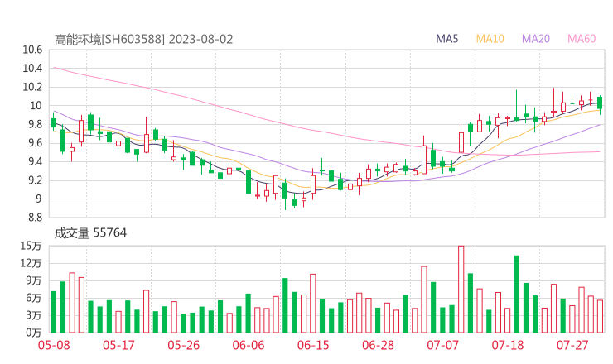Click the 07-18 date label

[x=508, y=345]
